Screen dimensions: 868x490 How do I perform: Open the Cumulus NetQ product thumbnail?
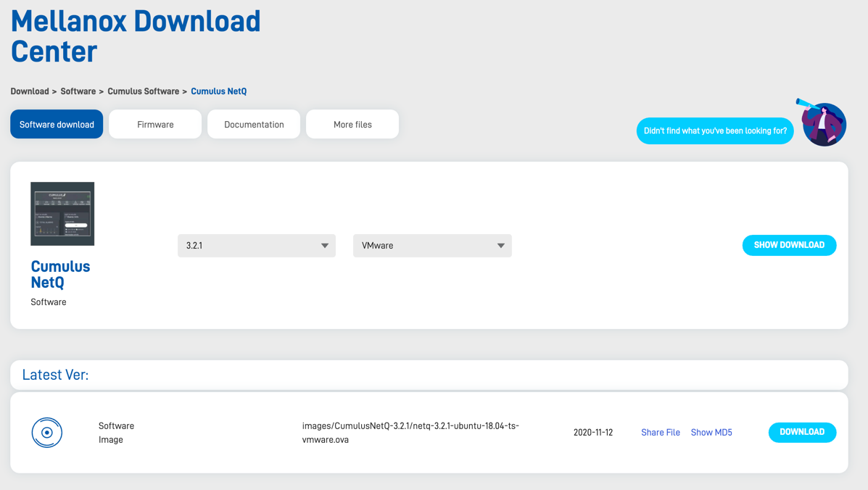[62, 214]
